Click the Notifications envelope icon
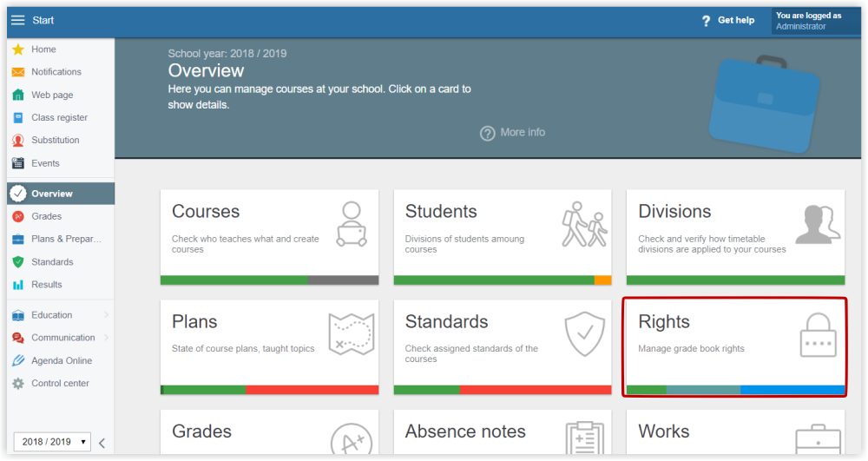This screenshot has height=461, width=868. (18, 72)
